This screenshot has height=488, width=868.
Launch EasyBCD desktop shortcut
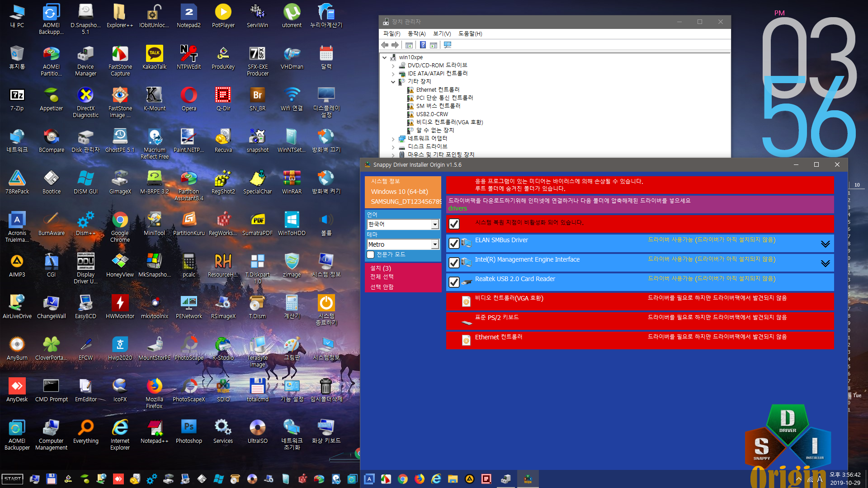point(85,307)
